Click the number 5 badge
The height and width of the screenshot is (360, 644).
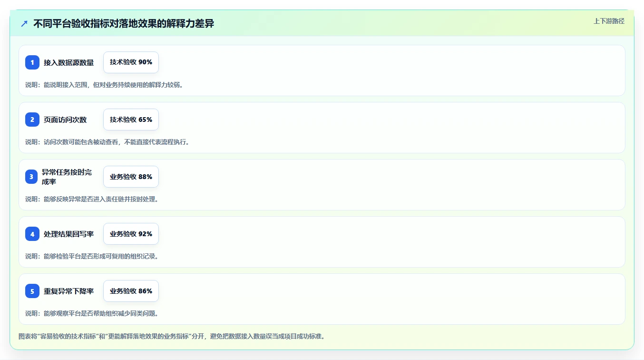(32, 291)
